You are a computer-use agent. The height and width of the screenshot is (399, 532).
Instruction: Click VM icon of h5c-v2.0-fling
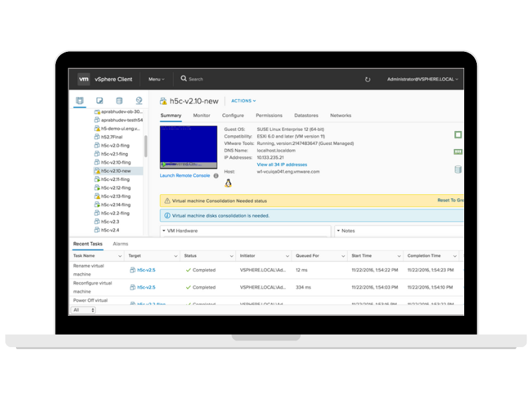[97, 145]
